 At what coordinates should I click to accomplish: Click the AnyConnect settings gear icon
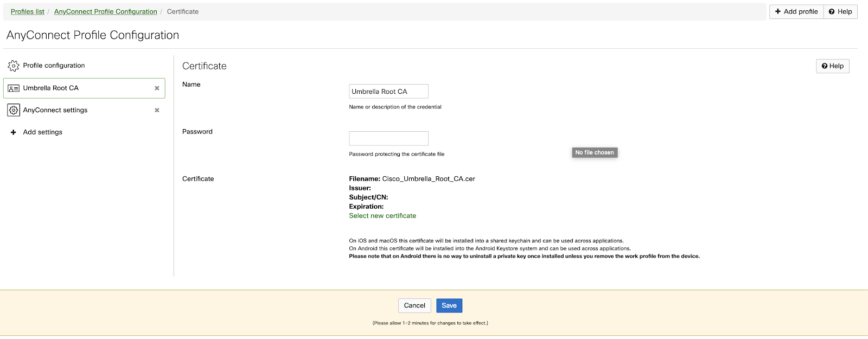point(14,110)
